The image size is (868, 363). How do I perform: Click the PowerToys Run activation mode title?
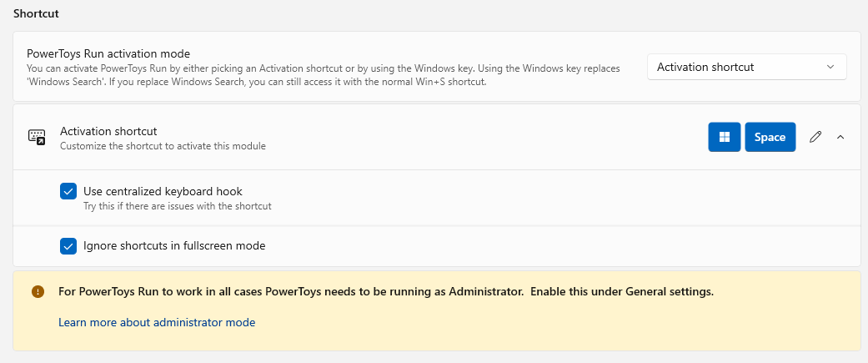108,53
